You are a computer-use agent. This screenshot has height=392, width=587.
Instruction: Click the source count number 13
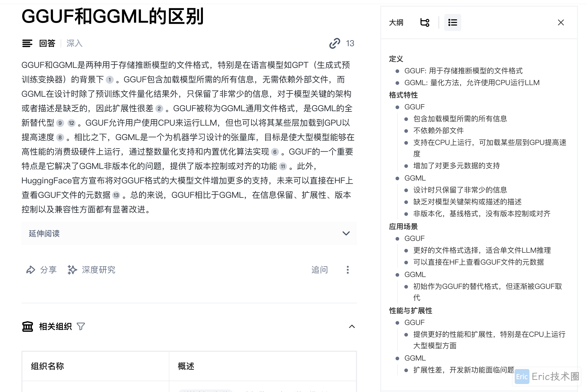pyautogui.click(x=350, y=43)
